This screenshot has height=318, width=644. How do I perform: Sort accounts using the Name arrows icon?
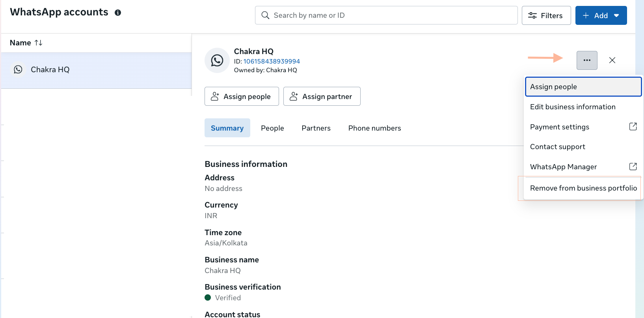[39, 43]
